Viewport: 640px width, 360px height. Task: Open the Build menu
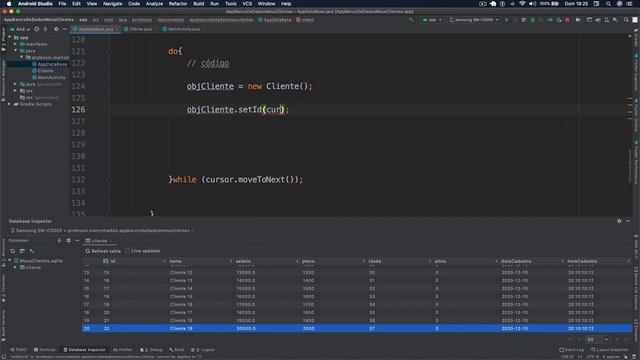[199, 4]
